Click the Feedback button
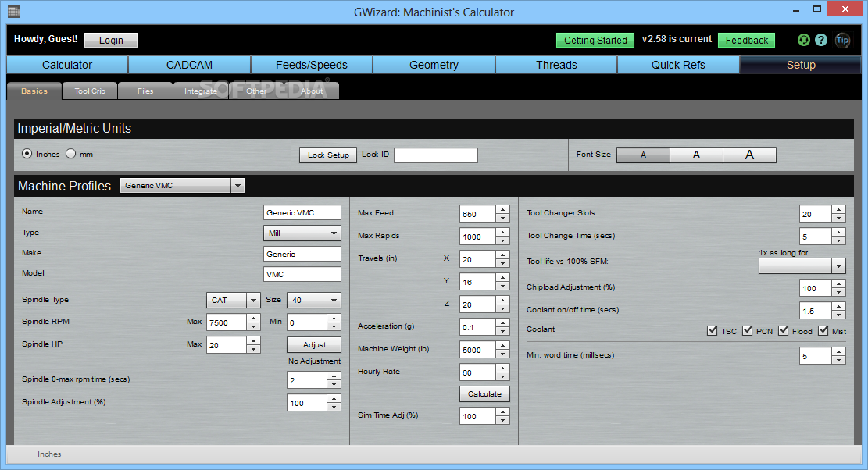 [x=746, y=40]
